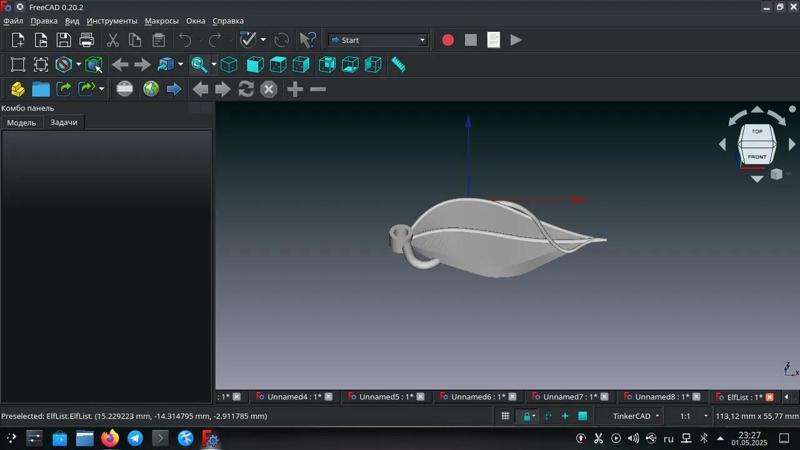Expand the draw style dropdown arrow

pos(79,65)
